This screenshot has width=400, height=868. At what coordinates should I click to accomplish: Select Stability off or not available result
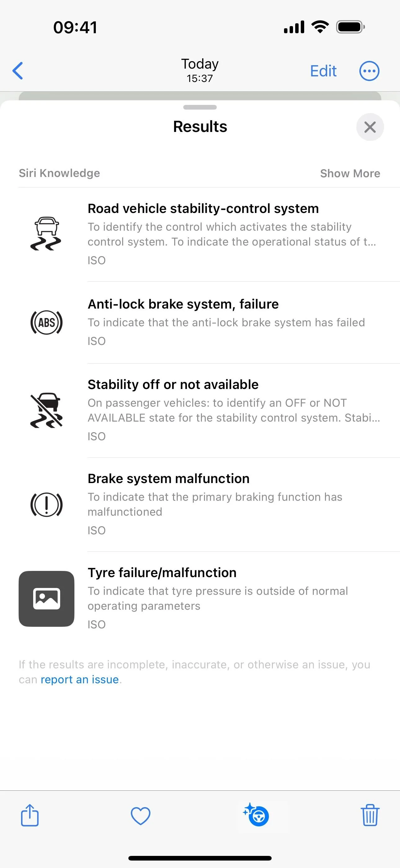pyautogui.click(x=209, y=410)
